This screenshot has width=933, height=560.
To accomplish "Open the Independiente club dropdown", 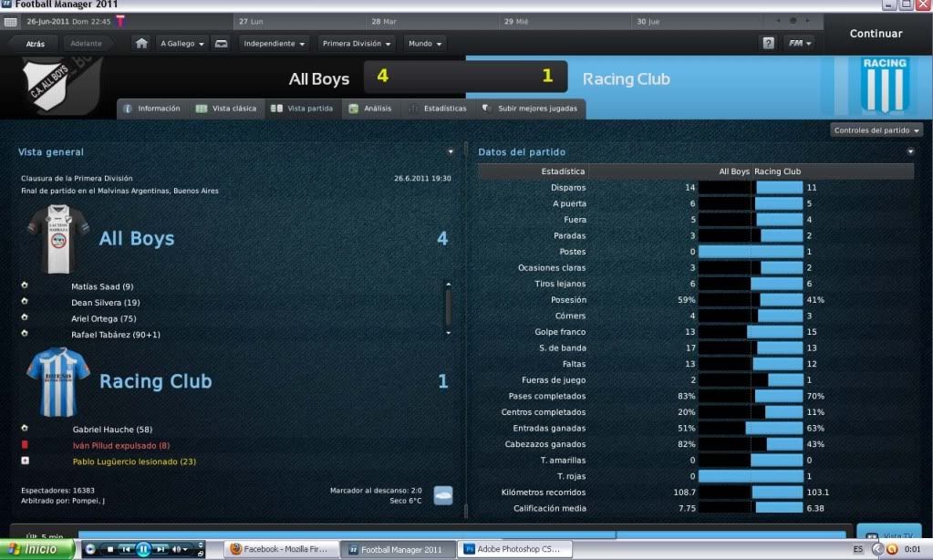I will 274,44.
